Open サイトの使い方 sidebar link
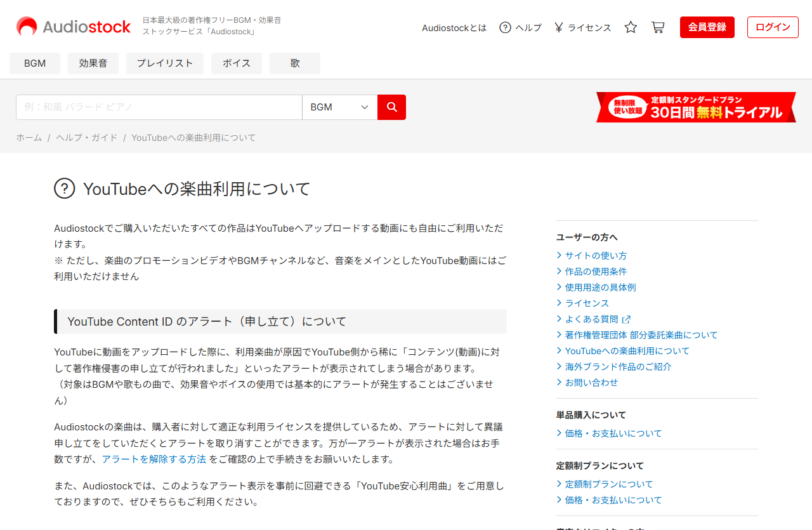 [596, 255]
